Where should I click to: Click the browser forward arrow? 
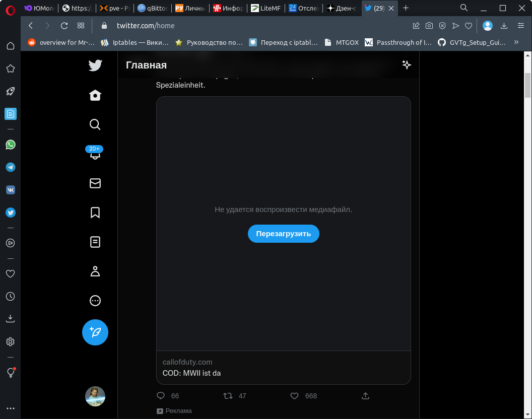pyautogui.click(x=47, y=26)
